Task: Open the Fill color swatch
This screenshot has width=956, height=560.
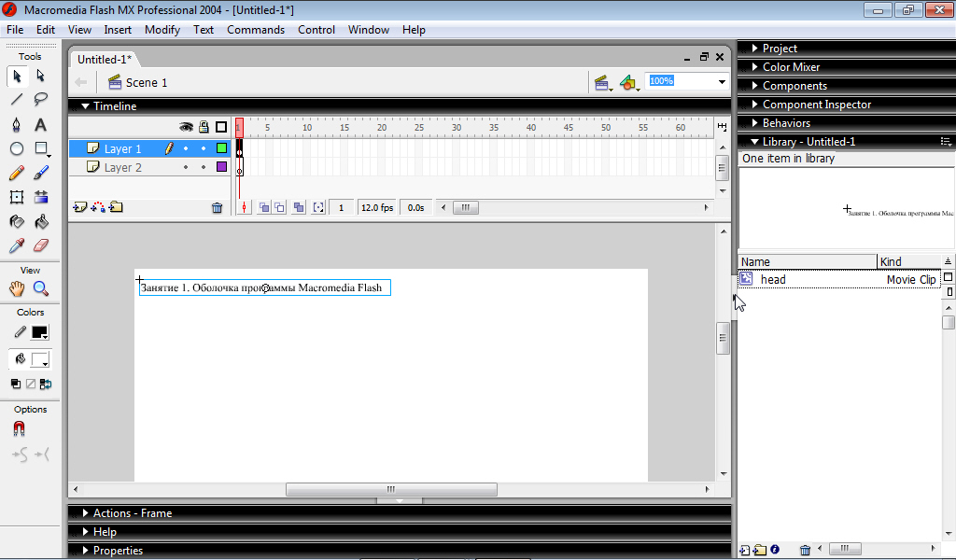Action: click(39, 359)
